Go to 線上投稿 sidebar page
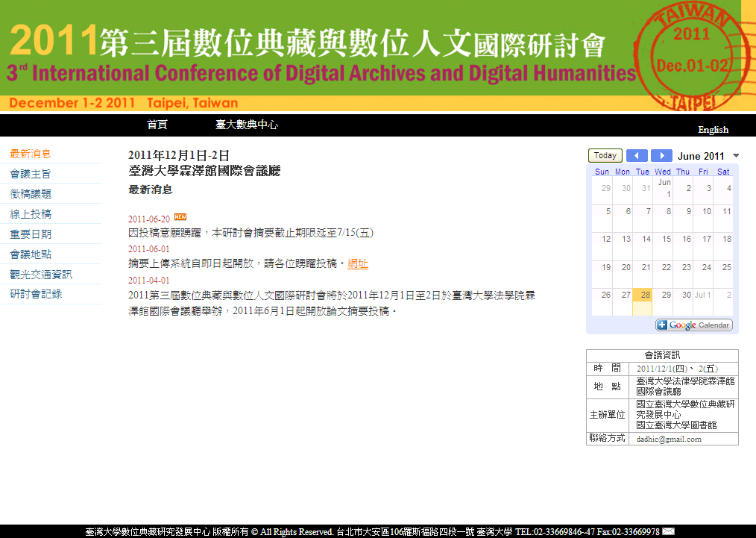The height and width of the screenshot is (538, 756). (31, 214)
